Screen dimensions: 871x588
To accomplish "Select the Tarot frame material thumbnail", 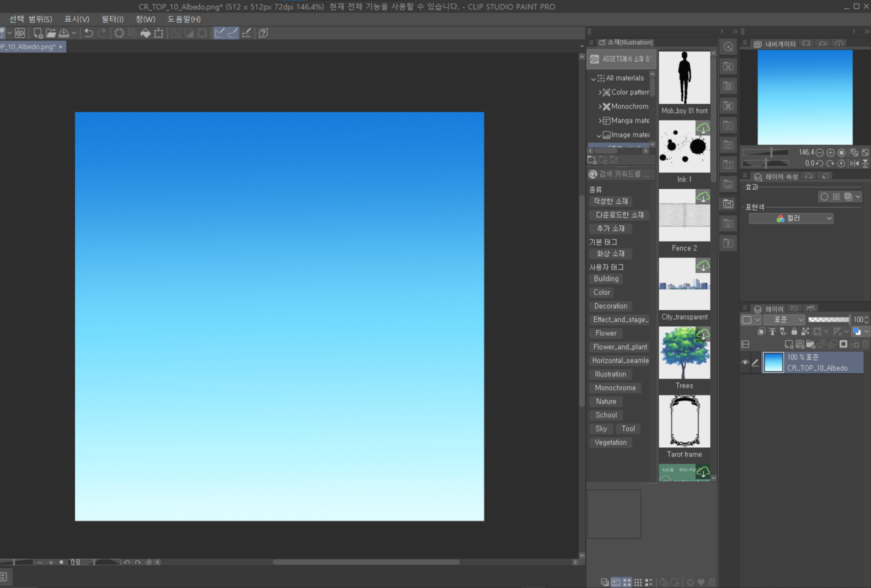I will click(x=684, y=422).
